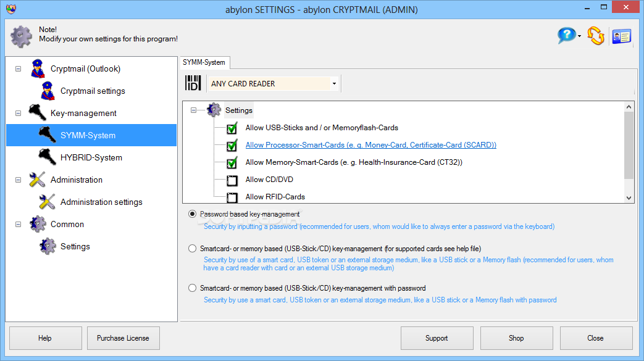The width and height of the screenshot is (644, 361).
Task: Click the key icon of SYMM-System row
Action: [47, 135]
